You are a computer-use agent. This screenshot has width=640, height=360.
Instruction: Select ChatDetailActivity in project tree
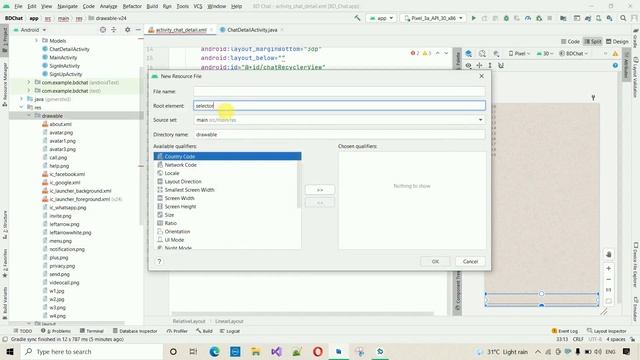(69, 49)
